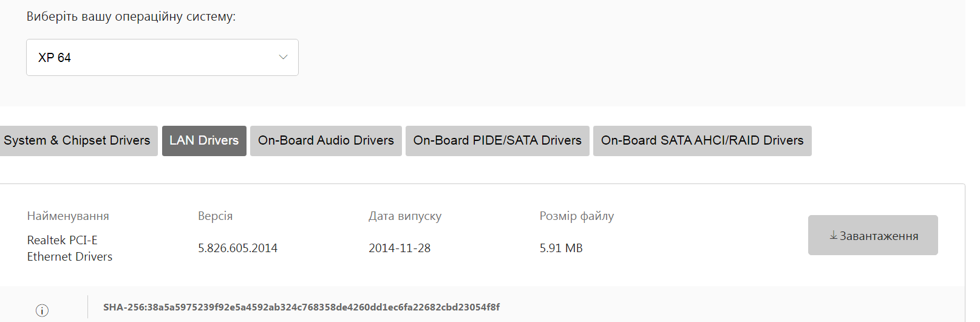Click the info icon beside the SHA-256 hash

click(42, 310)
